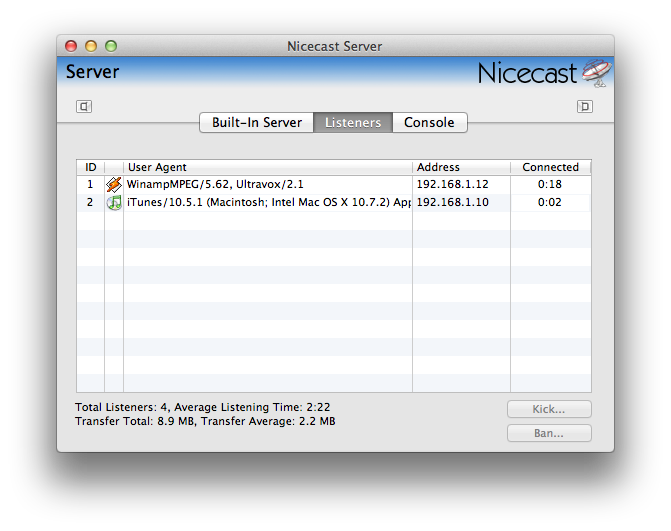Click the Nicecast Server window title
Image resolution: width=671 pixels, height=531 pixels.
coord(335,46)
